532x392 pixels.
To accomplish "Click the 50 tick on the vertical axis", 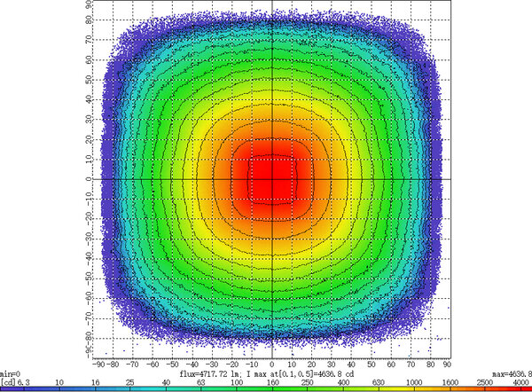I will (x=89, y=80).
